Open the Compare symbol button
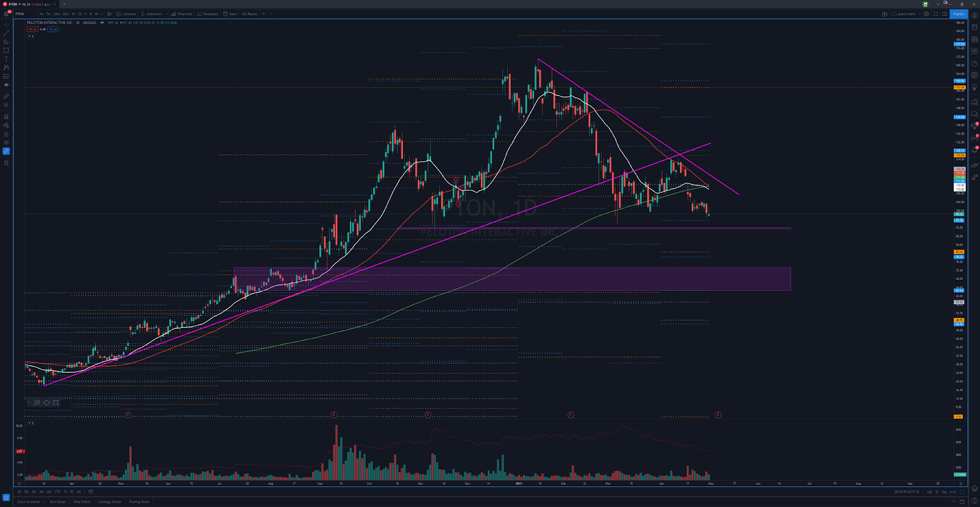Viewport: 980px width, 507px height. [125, 14]
